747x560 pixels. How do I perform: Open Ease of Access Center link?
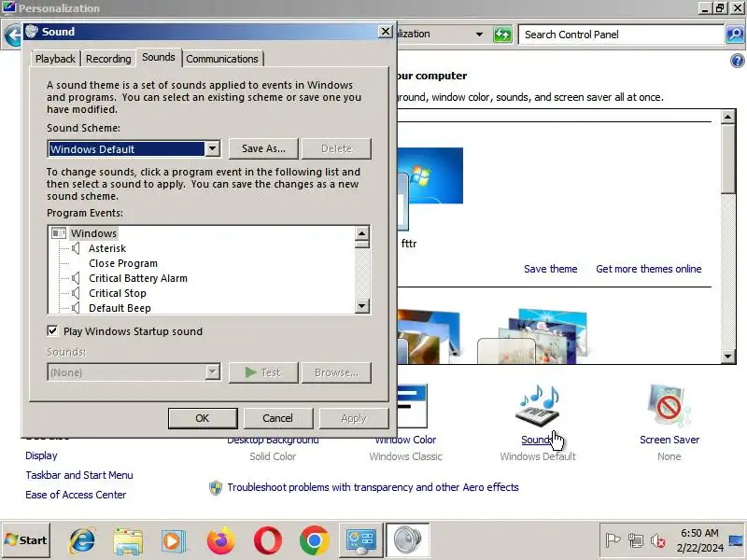tap(76, 495)
